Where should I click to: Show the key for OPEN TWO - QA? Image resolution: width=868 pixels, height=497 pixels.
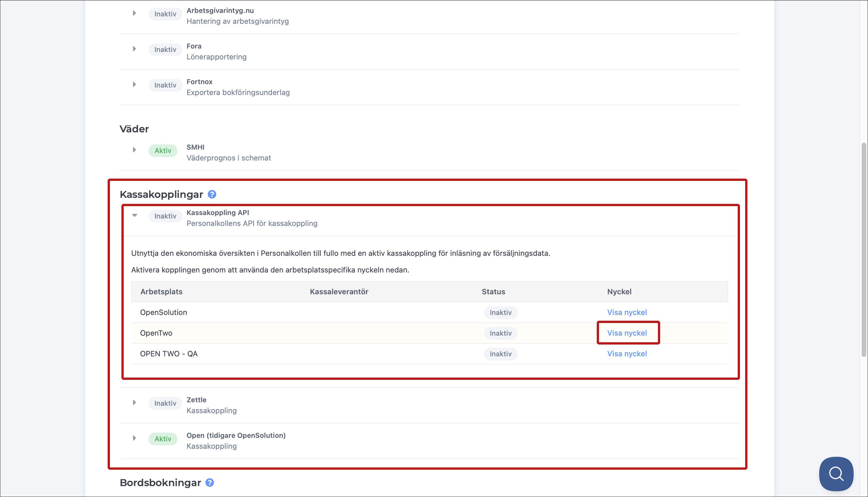[x=627, y=354]
